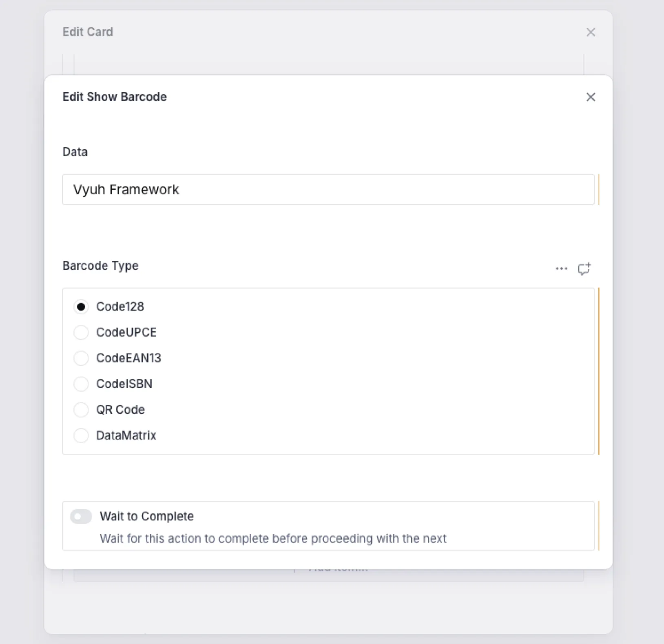Select the DataMatrix barcode type
The image size is (664, 644).
click(x=81, y=435)
